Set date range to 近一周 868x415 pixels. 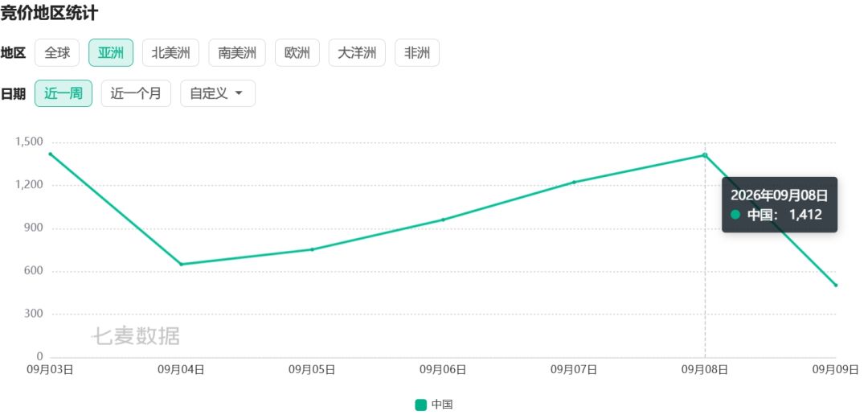click(x=63, y=93)
